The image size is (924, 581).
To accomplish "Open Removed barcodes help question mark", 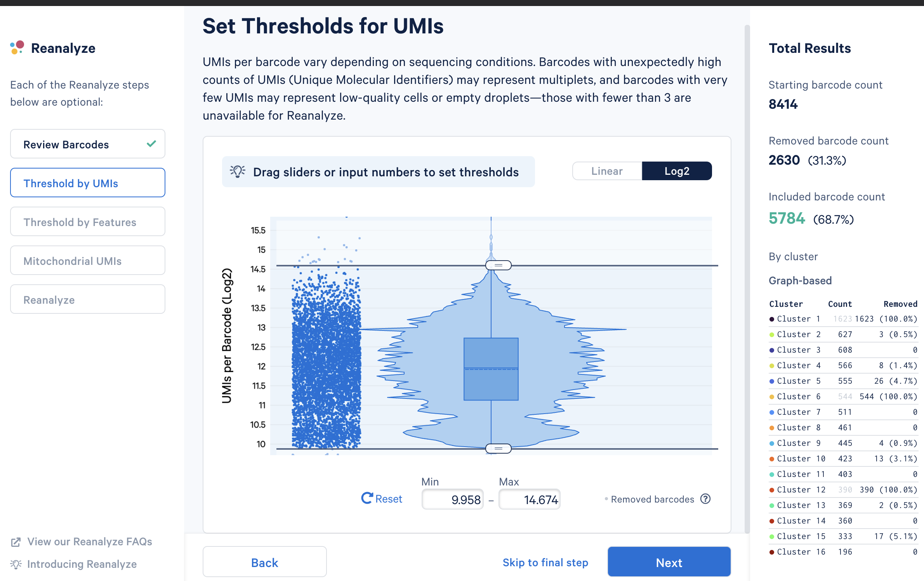I will 705,499.
